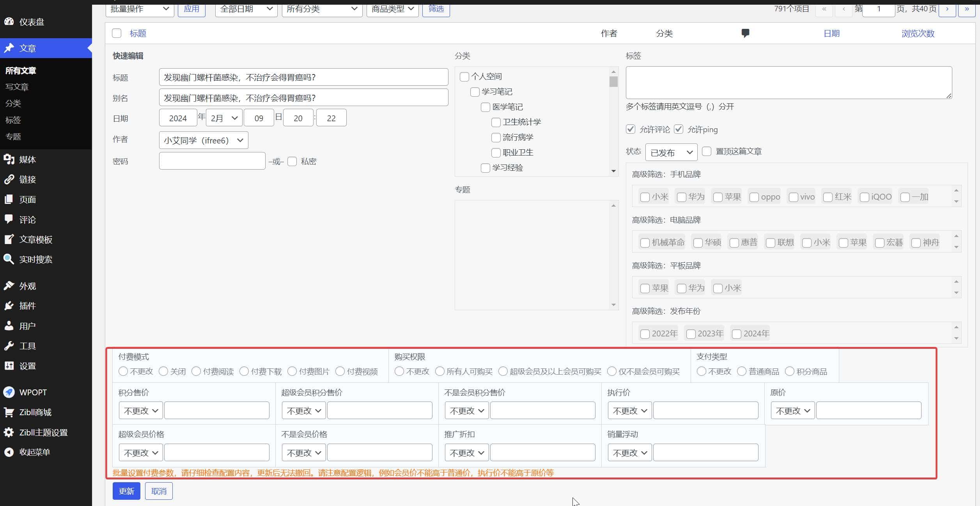Open the 媒体 media library icon
This screenshot has width=980, height=506.
pos(10,159)
